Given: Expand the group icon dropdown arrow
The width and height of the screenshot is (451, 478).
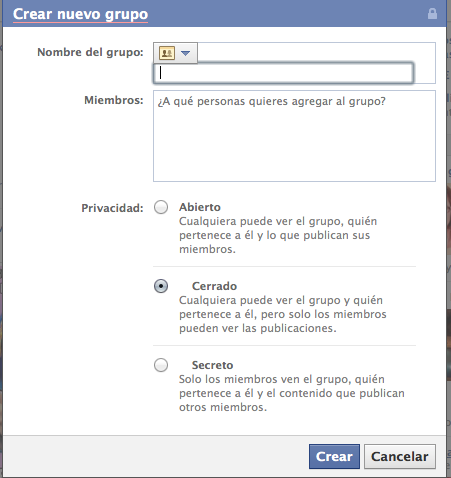Looking at the screenshot, I should 185,53.
